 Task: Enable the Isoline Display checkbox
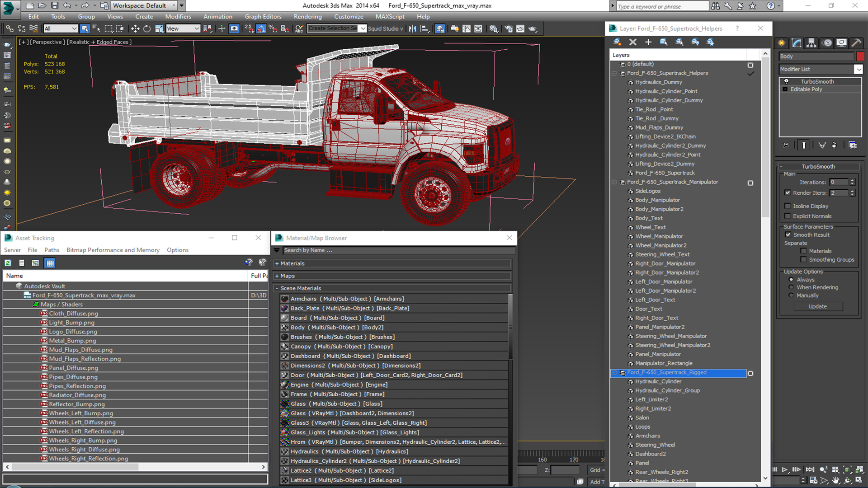coord(788,206)
